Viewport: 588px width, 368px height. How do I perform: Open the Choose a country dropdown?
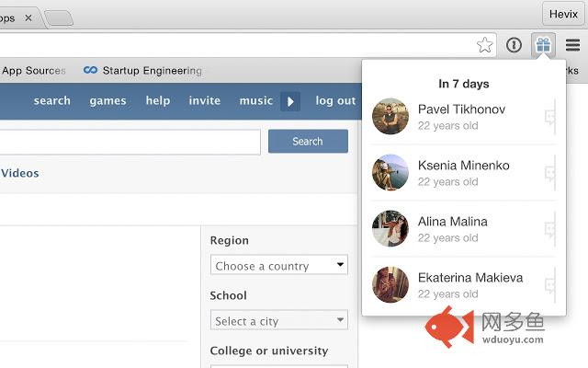279,265
